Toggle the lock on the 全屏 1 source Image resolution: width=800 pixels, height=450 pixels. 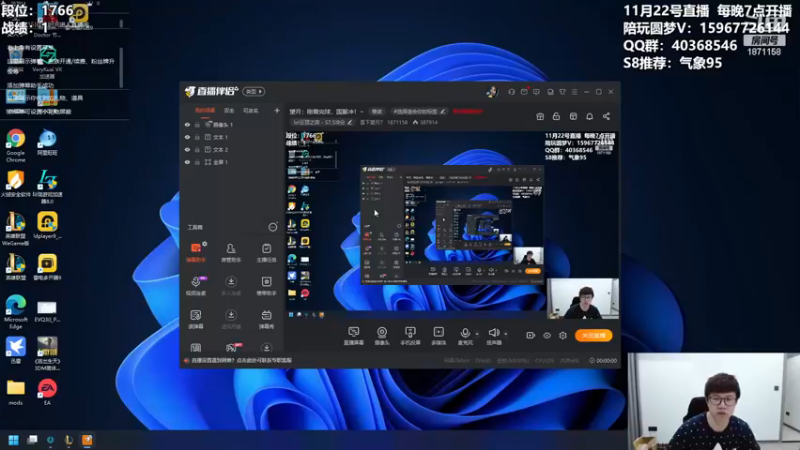[x=197, y=162]
